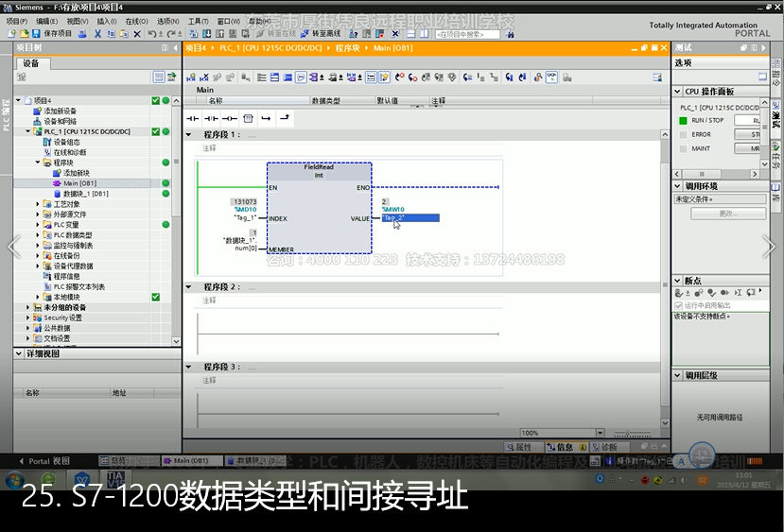784x532 pixels.
Task: Click the print icon in the toolbar
Action: point(82,33)
